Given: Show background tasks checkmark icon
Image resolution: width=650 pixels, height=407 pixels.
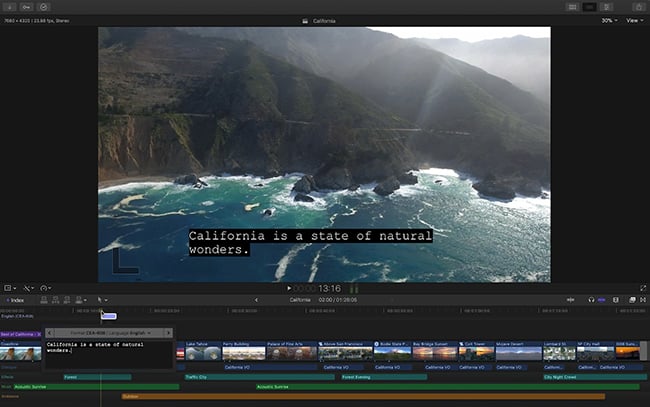Looking at the screenshot, I should coord(44,7).
